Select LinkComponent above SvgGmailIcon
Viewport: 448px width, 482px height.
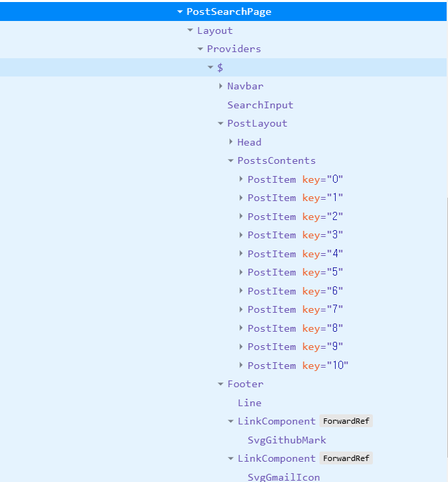click(277, 458)
